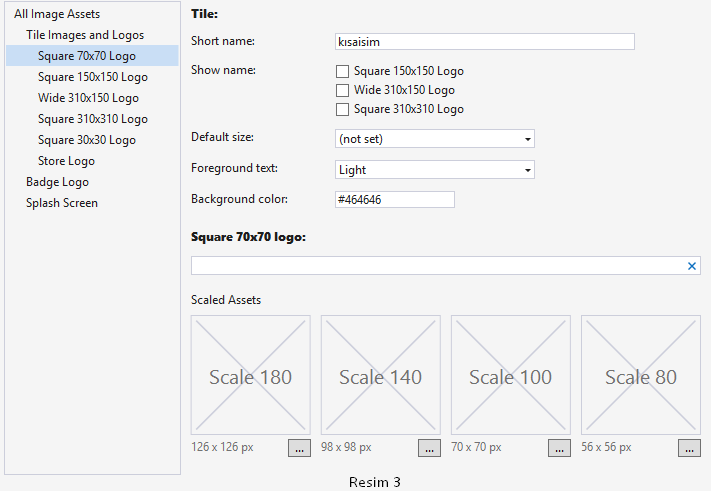Browse for the Scale 80 asset
Screen dimensions: 711x491
point(689,448)
